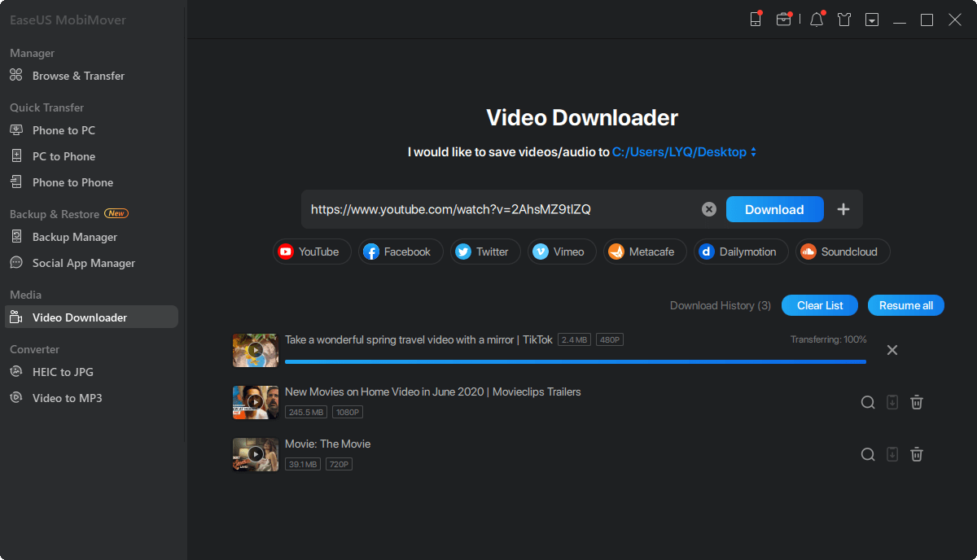Viewport: 977px width, 560px height.
Task: Click the 245.5 MB size tag
Action: pos(306,413)
